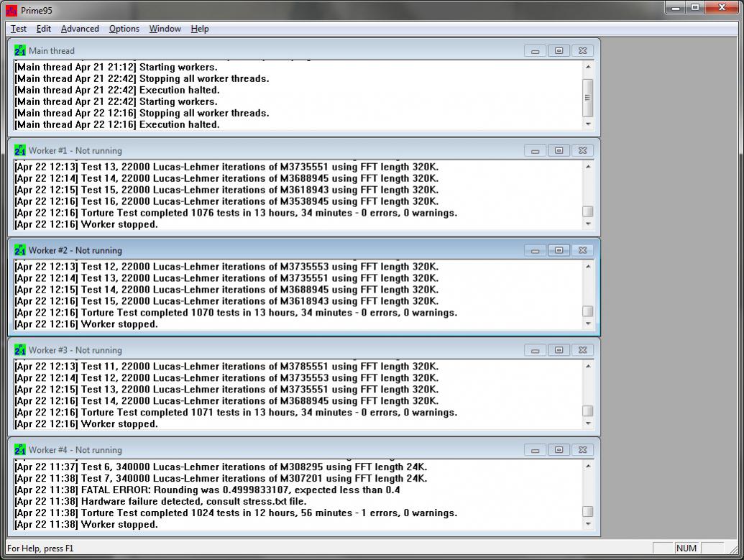Close the Main thread child window
The height and width of the screenshot is (560, 744).
tap(583, 51)
